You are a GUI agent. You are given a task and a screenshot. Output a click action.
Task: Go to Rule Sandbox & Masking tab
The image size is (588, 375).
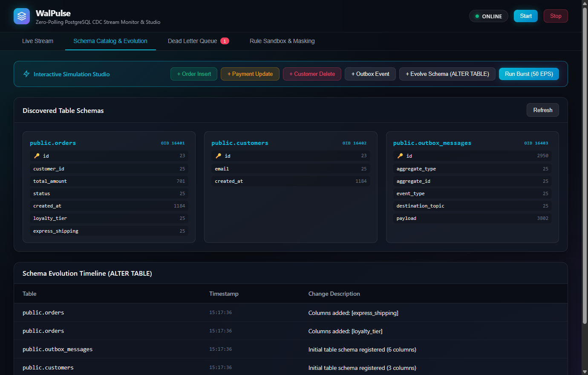(282, 41)
